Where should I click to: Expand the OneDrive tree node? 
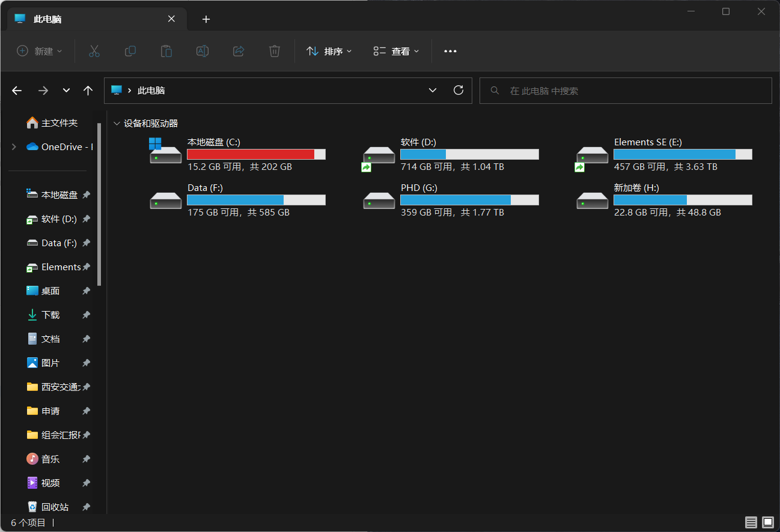(14, 147)
